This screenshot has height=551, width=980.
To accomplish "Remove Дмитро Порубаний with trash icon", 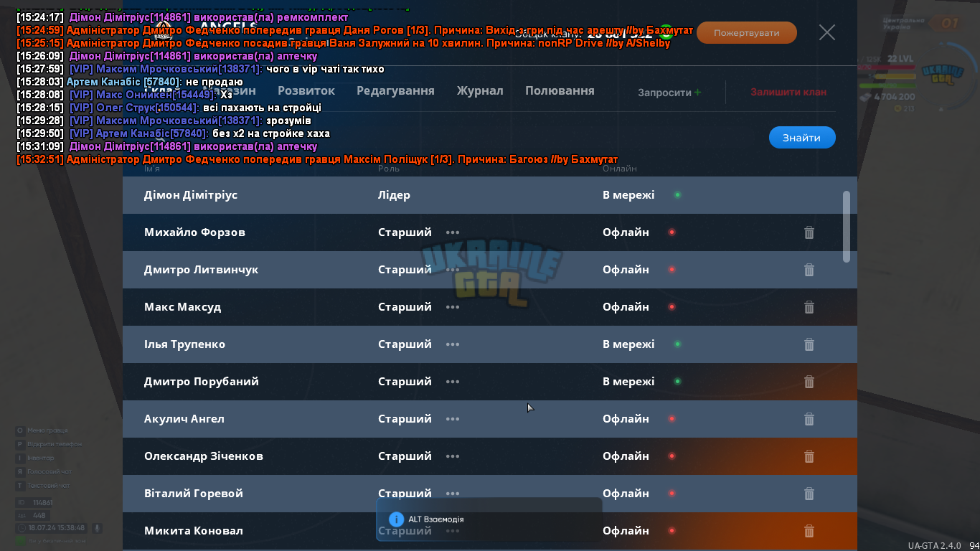I will [x=809, y=382].
